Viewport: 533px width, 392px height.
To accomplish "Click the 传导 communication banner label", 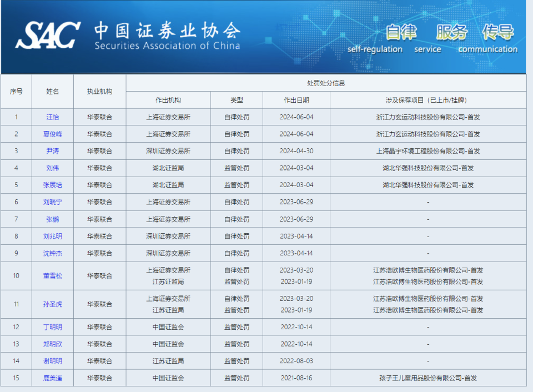I will pos(488,38).
